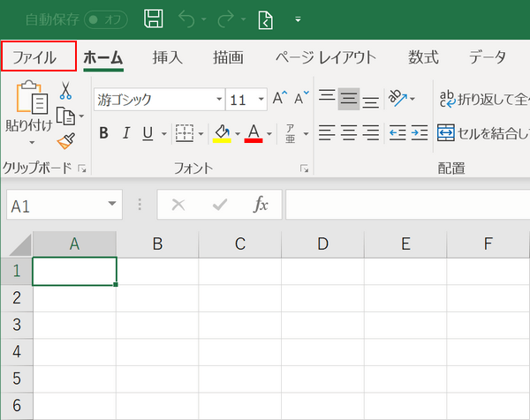Image resolution: width=530 pixels, height=420 pixels.
Task: Open the Name Box dropdown arrow
Action: point(112,204)
